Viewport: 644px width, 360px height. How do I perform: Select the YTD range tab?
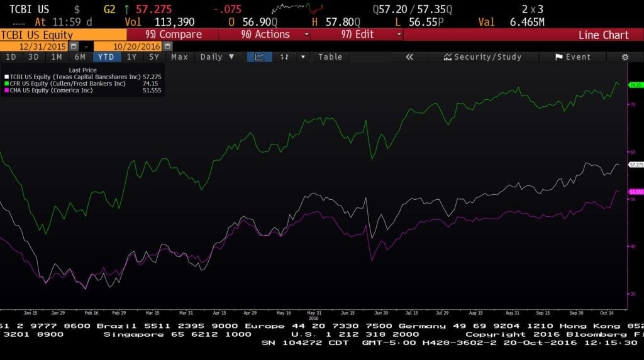click(x=106, y=57)
